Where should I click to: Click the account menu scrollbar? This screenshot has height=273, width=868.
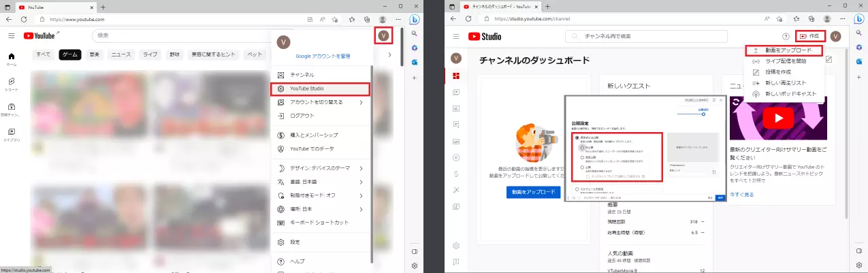click(x=372, y=163)
